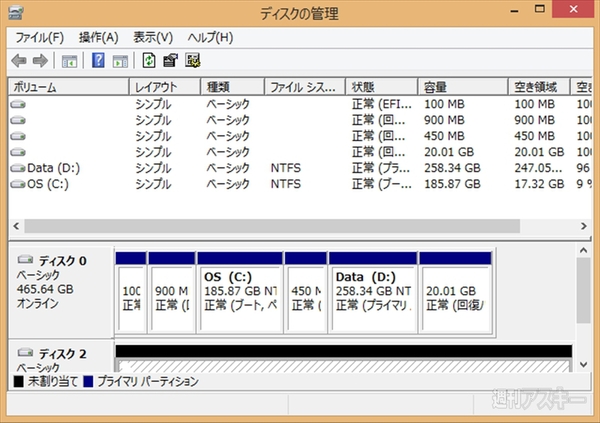Click the drive icon of the 20.01 GB volume row
This screenshot has width=600, height=423.
click(18, 152)
